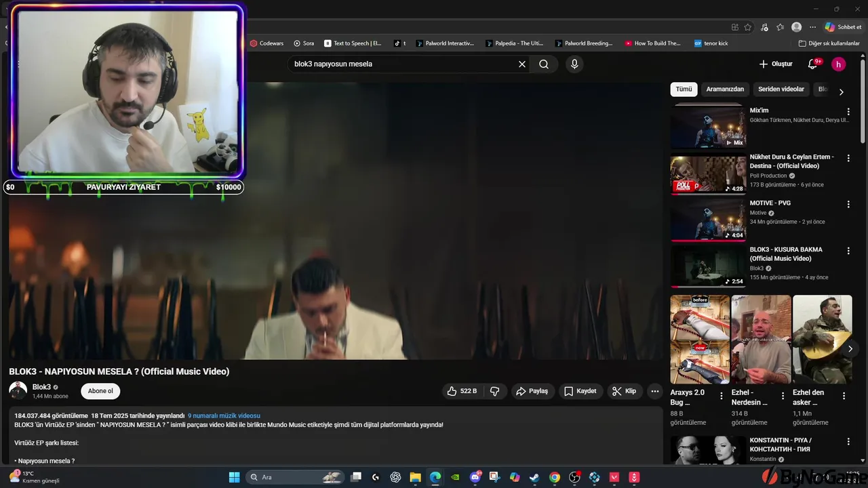The image size is (868, 488).
Task: Open the Mix'im playlist thumbnail
Action: 707,126
